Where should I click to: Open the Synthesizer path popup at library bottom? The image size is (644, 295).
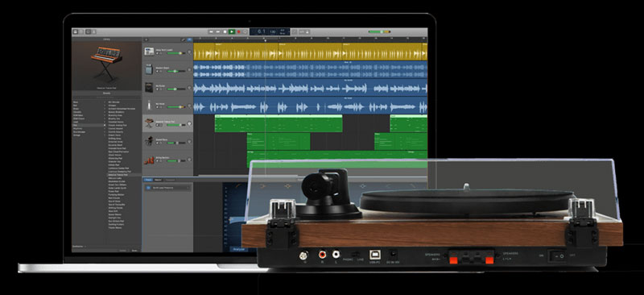[x=79, y=247]
